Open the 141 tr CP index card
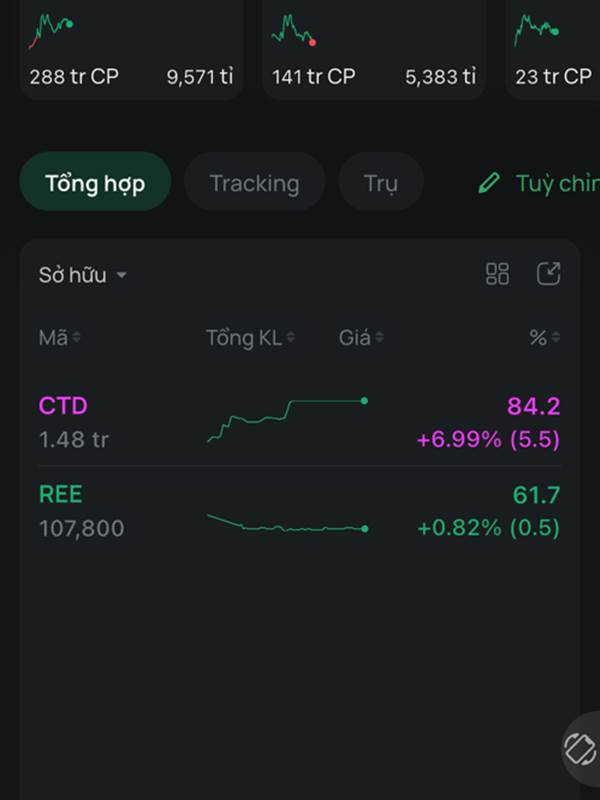This screenshot has height=800, width=600. pyautogui.click(x=373, y=50)
